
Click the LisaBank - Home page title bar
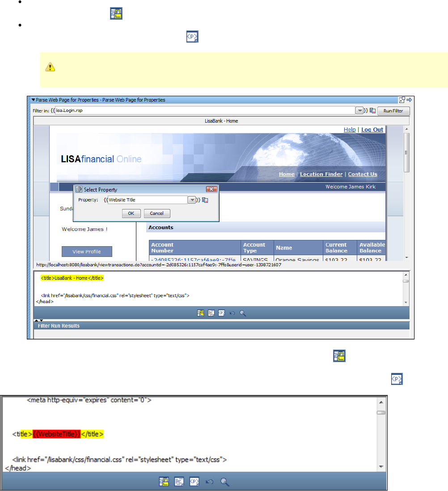point(221,121)
